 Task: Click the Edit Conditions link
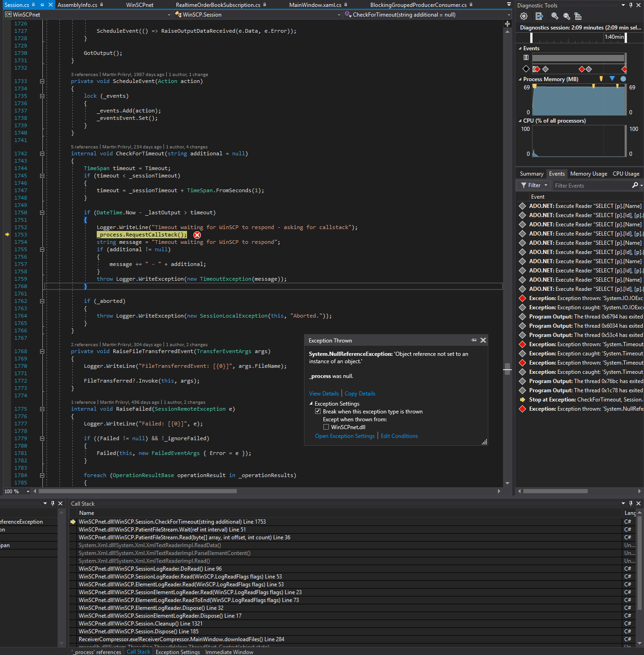coord(399,436)
